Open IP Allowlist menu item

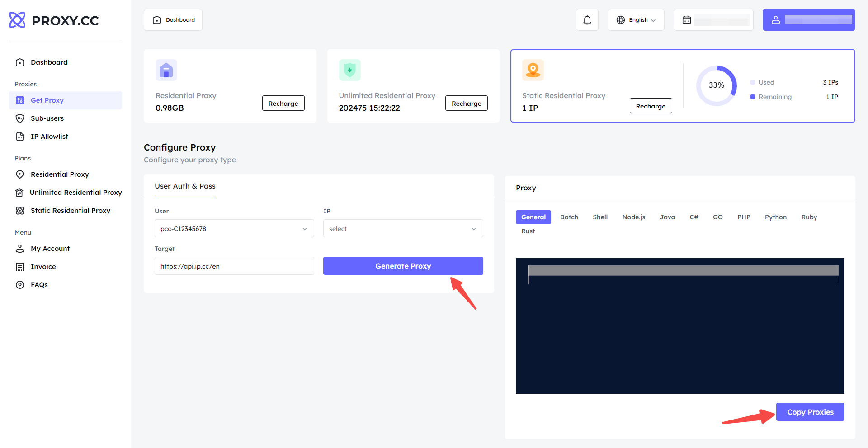pyautogui.click(x=66, y=137)
